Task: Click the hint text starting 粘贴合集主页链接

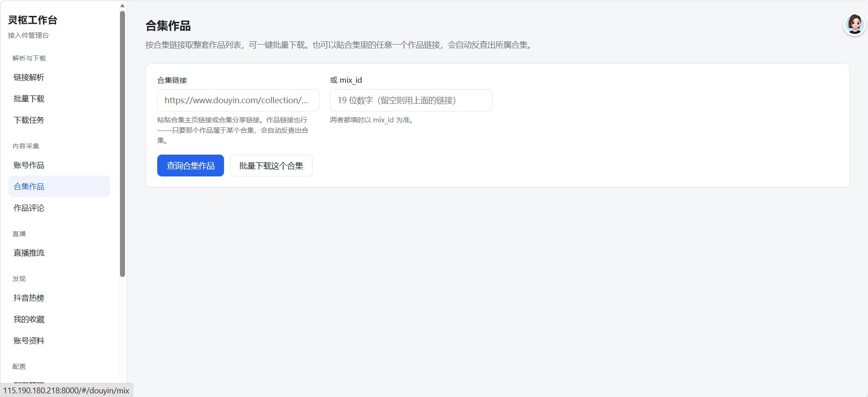Action: pyautogui.click(x=233, y=130)
